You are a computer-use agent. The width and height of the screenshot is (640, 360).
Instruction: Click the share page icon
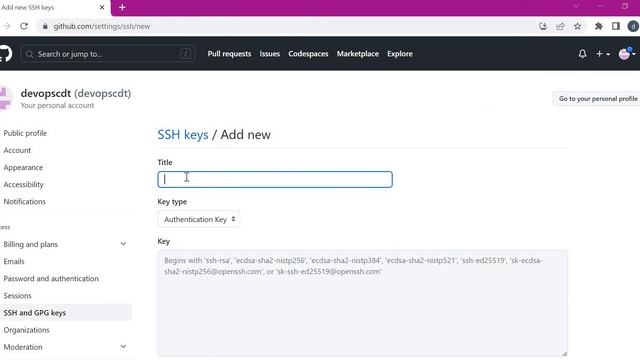[560, 26]
